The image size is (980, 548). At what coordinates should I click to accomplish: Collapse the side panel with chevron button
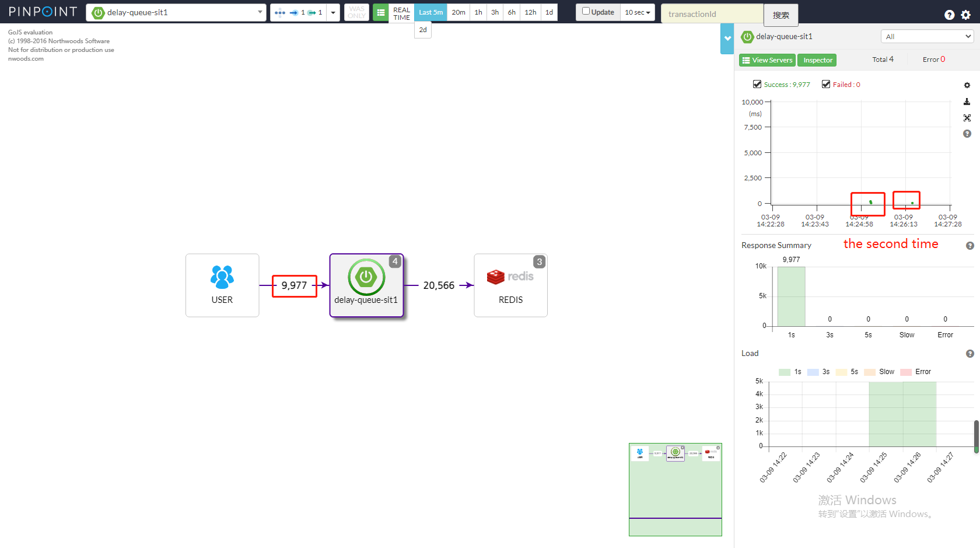[727, 39]
